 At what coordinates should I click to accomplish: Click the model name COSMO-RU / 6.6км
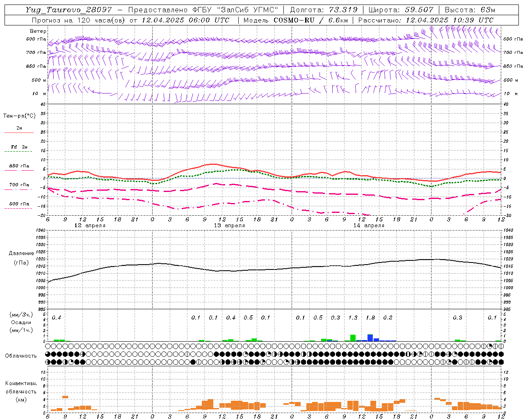tap(310, 20)
